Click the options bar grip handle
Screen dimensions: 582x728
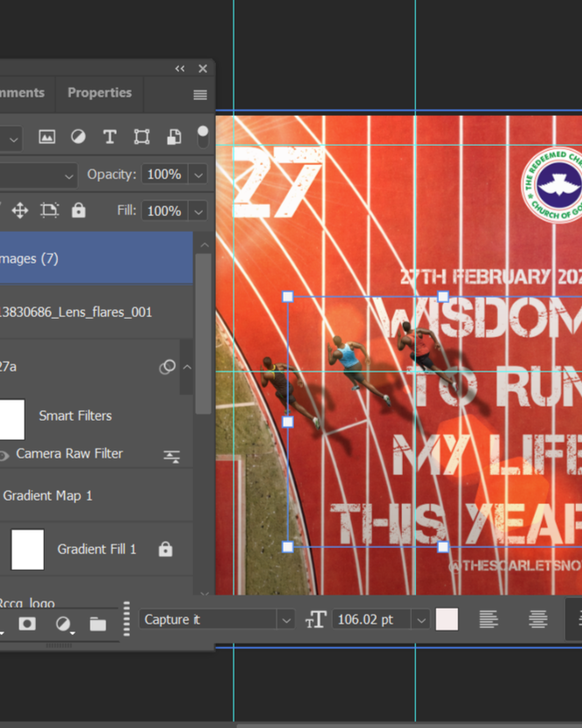point(126,619)
